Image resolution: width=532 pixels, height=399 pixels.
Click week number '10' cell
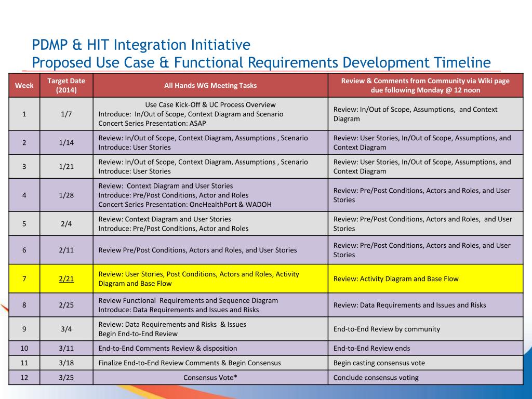(24, 348)
